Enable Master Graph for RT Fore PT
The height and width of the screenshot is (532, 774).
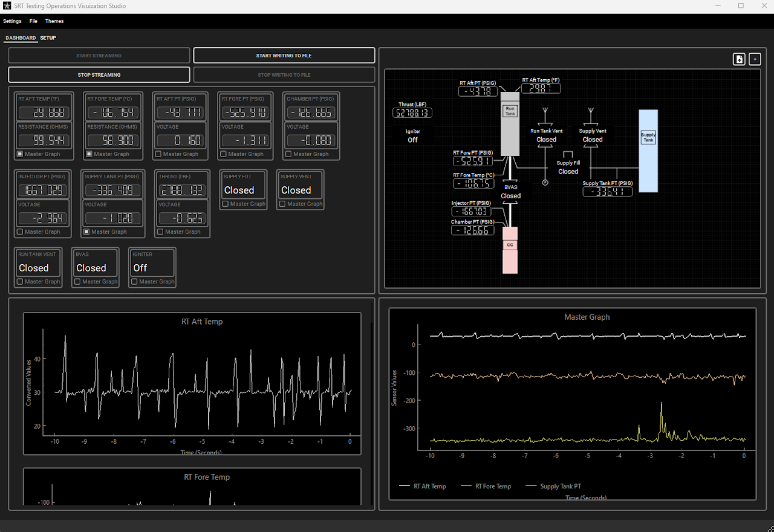pos(223,154)
